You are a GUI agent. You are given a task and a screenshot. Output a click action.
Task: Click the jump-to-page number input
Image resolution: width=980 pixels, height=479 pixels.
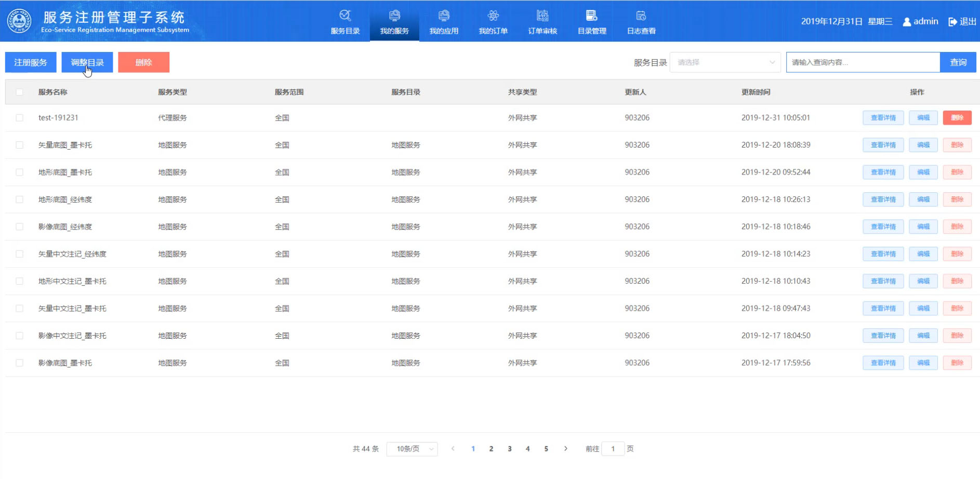pos(613,449)
